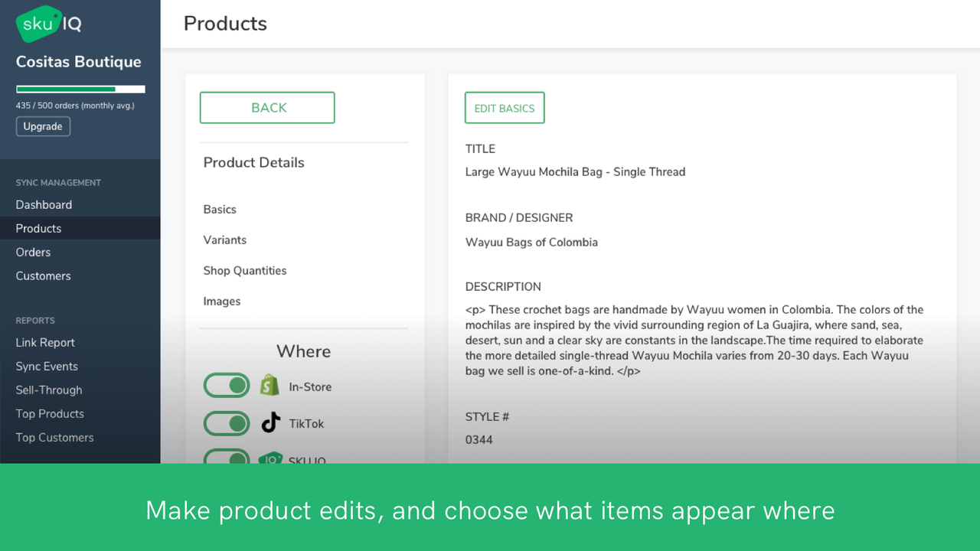Expand the Shop Quantities section
Viewport: 980px width, 551px height.
coord(245,270)
